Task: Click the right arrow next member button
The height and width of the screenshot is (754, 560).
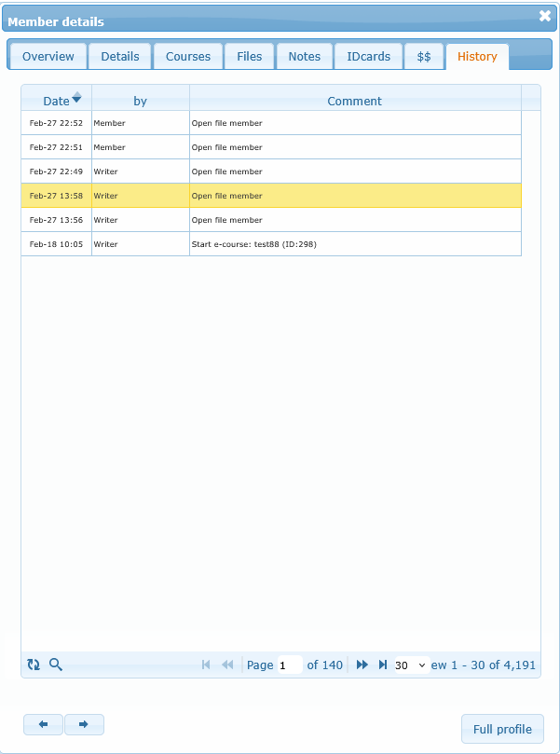Action: click(84, 724)
